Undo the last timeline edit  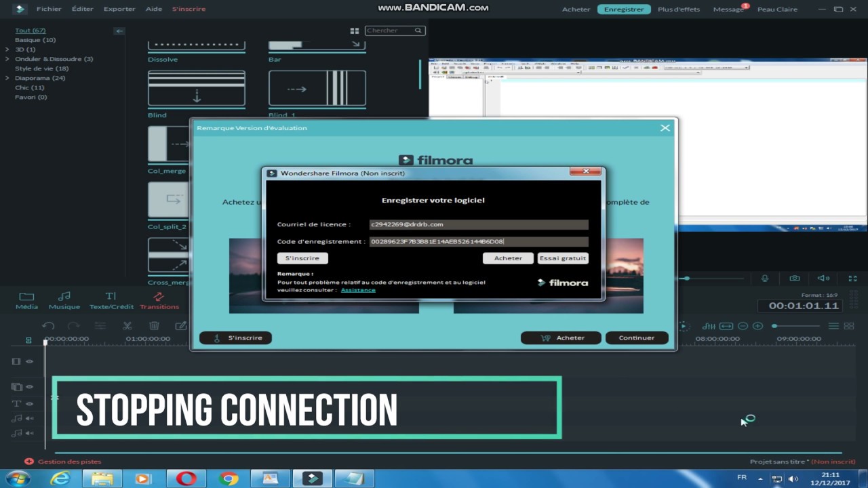click(47, 326)
